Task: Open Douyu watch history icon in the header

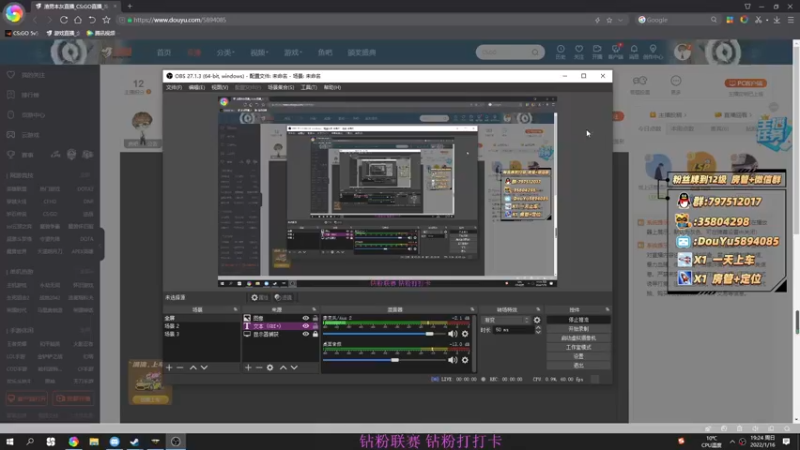Action: point(560,52)
